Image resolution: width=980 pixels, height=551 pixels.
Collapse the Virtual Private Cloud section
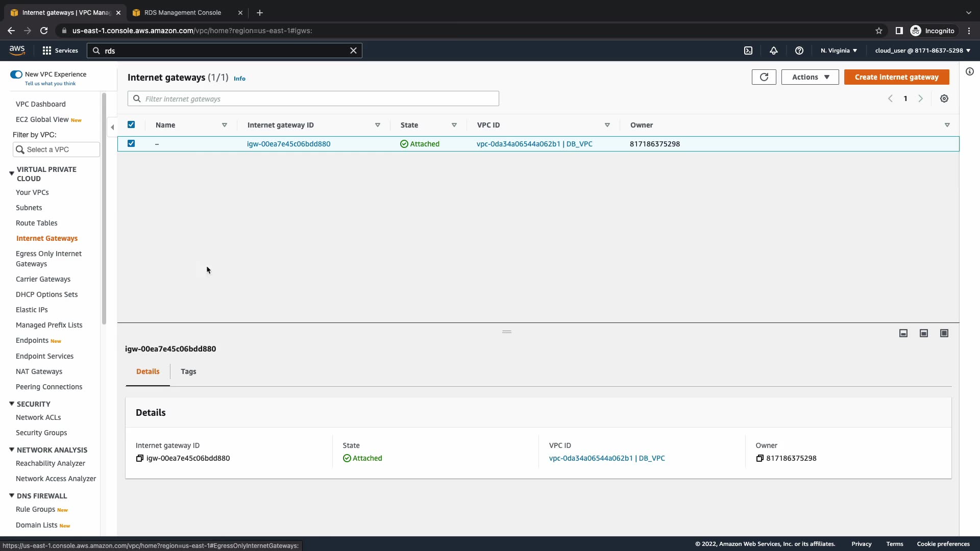click(12, 173)
